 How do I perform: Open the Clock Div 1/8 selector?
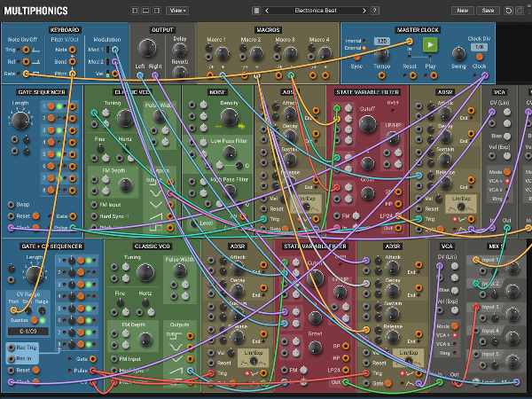[479, 47]
